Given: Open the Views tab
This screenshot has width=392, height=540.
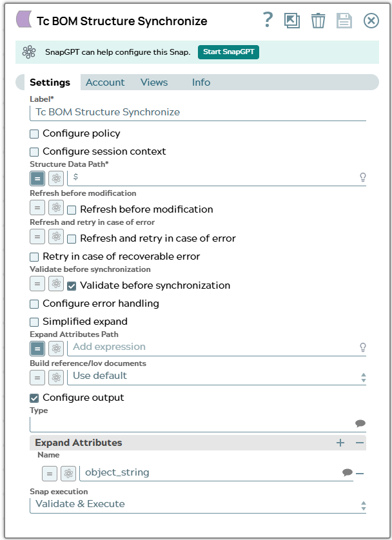Looking at the screenshot, I should 154,82.
